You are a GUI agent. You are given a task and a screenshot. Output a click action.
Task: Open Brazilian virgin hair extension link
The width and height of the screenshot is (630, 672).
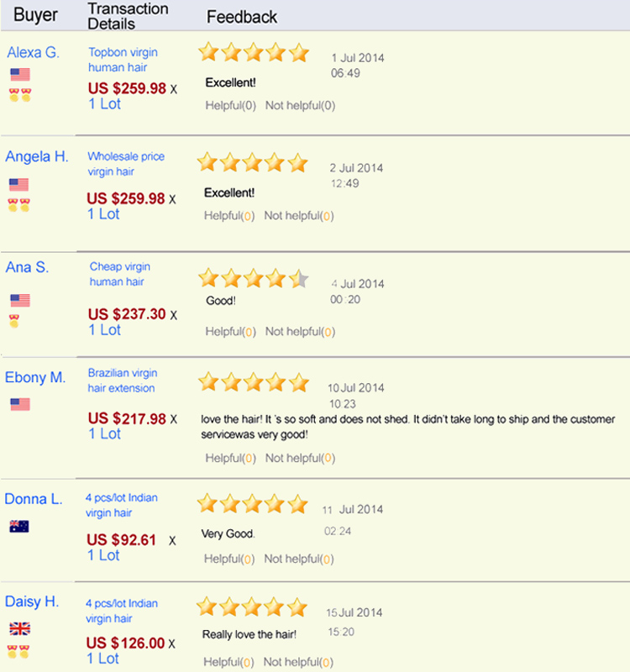[122, 381]
